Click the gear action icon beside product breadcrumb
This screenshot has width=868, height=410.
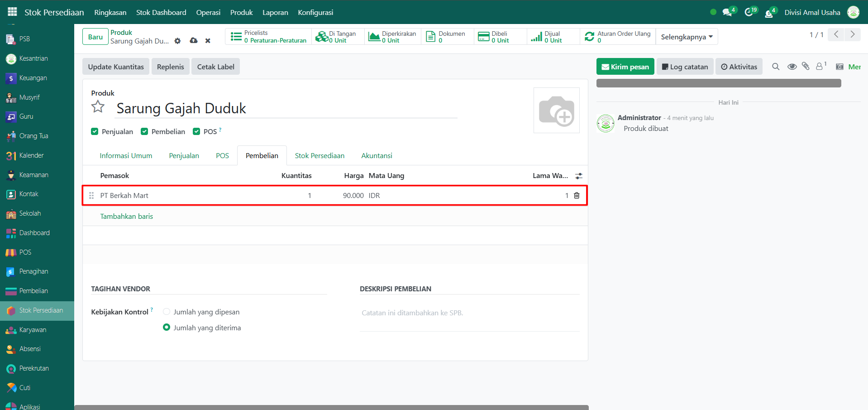coord(177,41)
